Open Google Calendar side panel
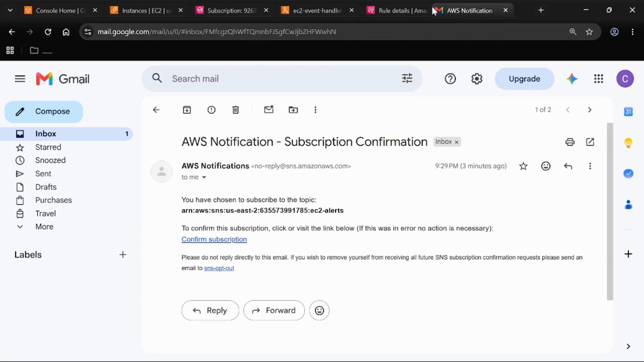Image resolution: width=644 pixels, height=362 pixels. (x=628, y=112)
